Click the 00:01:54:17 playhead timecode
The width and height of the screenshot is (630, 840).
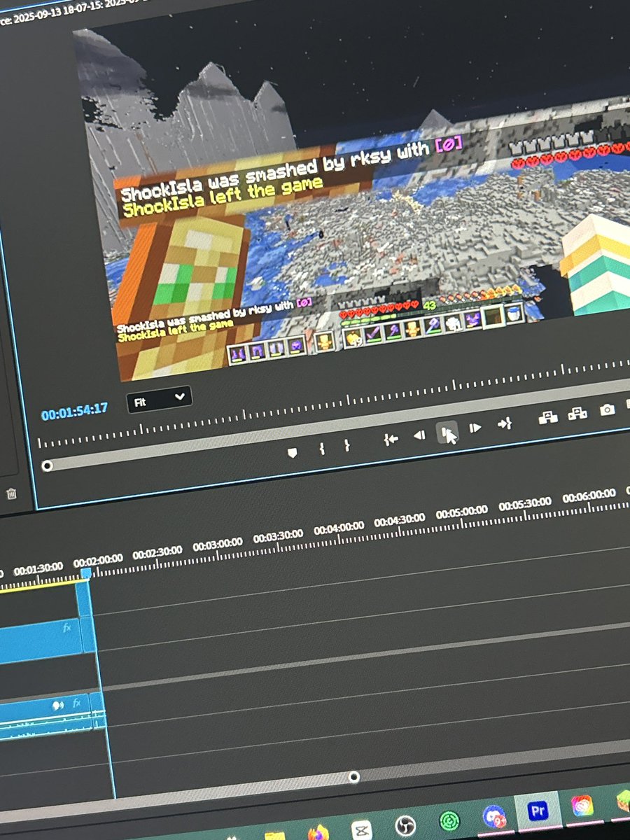click(74, 412)
